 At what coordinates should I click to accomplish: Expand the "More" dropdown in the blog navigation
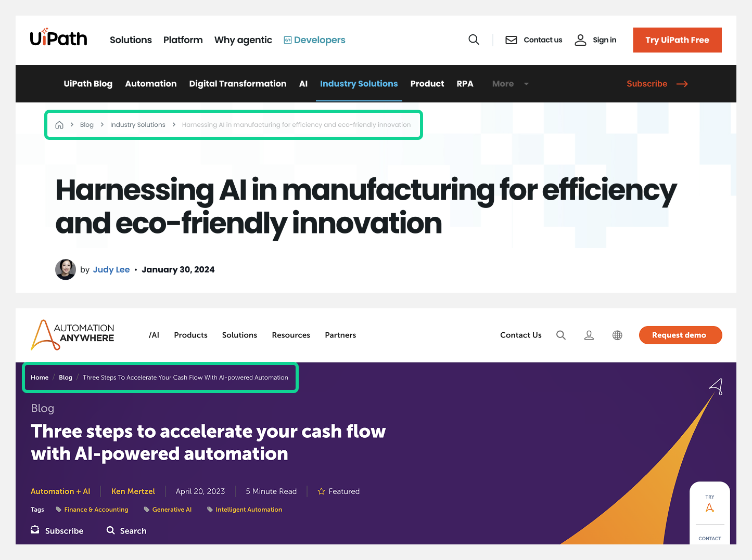pyautogui.click(x=510, y=84)
